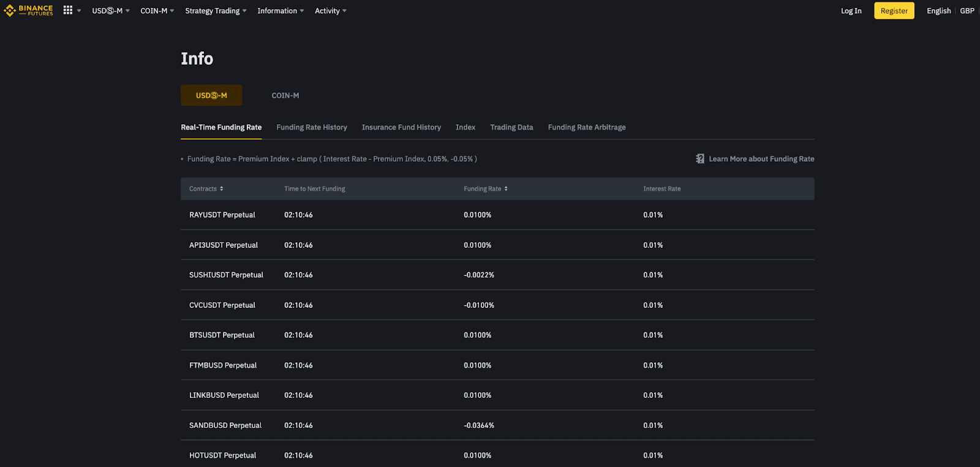Open the Information menu
This screenshot has height=467, width=980.
pyautogui.click(x=281, y=11)
